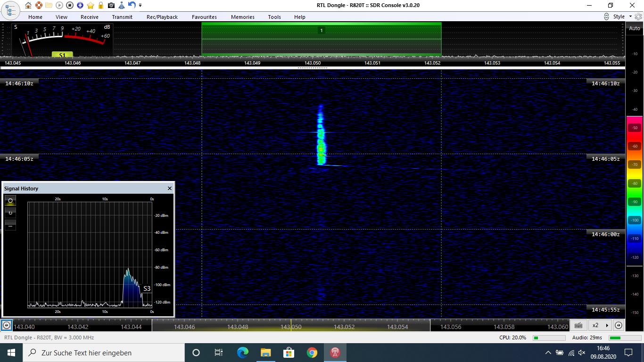Start the radio with the play icon
This screenshot has width=644, height=362.
(59, 5)
